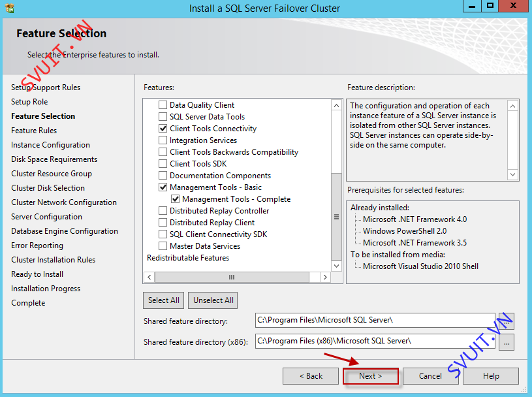Select Database Engine Configuration step
This screenshot has height=397, width=532.
click(x=65, y=231)
